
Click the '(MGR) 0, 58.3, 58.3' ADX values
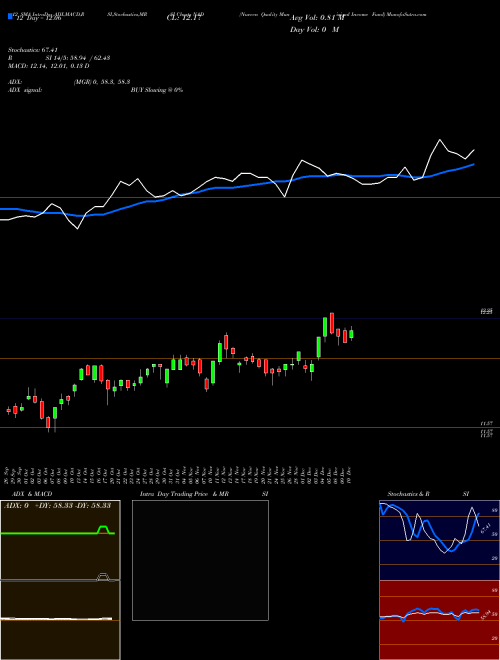102,82
